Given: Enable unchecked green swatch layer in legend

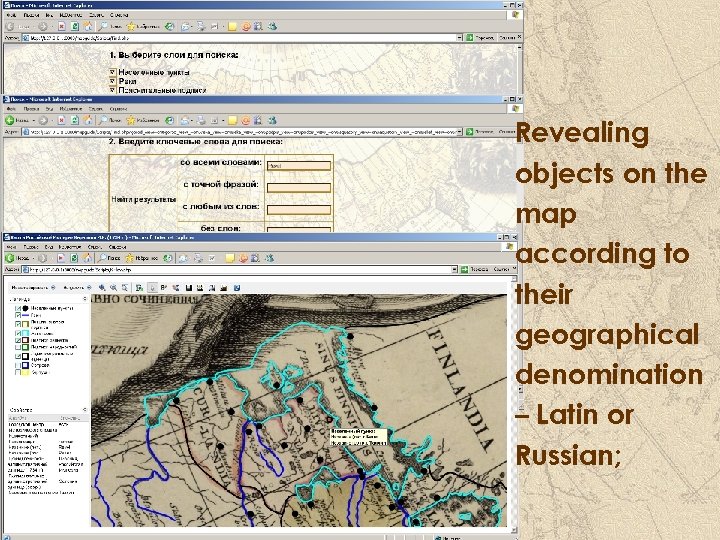Looking at the screenshot, I should click(18, 348).
